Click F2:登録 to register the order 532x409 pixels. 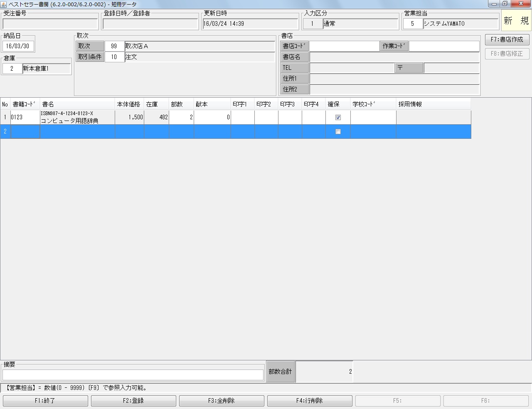133,401
